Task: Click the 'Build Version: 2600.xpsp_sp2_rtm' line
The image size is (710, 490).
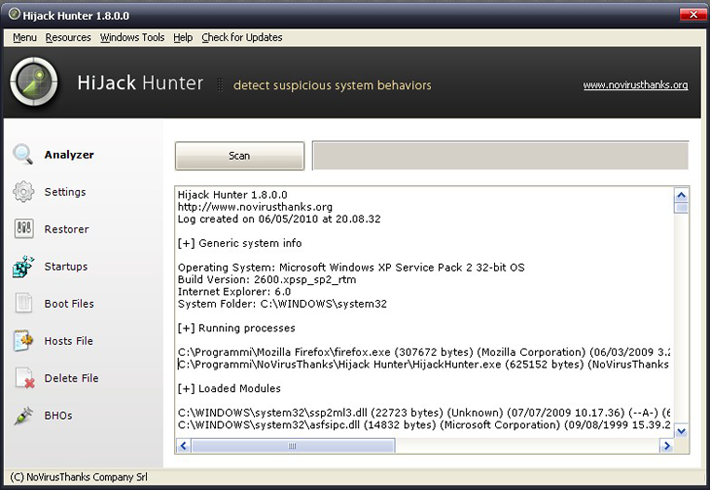Action: pyautogui.click(x=267, y=279)
